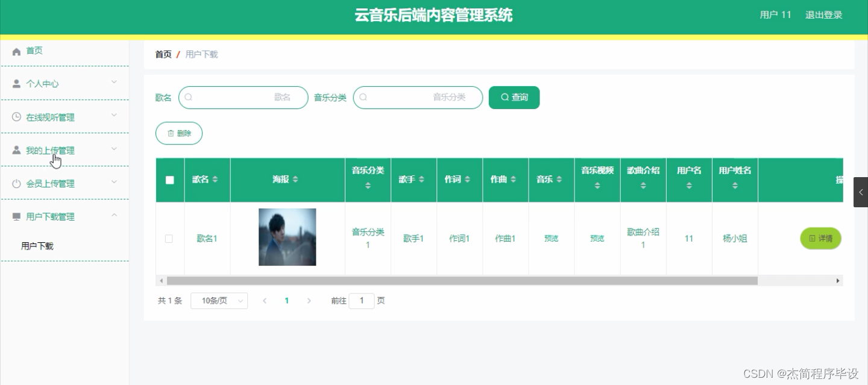Open the 首页 breadcrumb link
868x385 pixels.
point(163,54)
